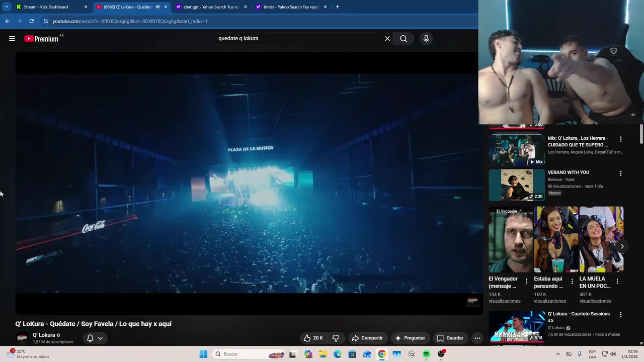Open the tab search dropdown arrow
644x362 pixels.
(7, 7)
